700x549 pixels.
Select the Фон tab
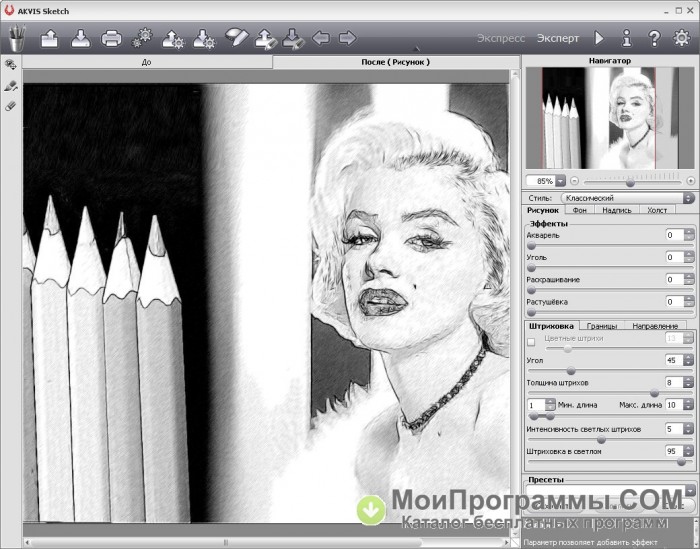[x=579, y=210]
